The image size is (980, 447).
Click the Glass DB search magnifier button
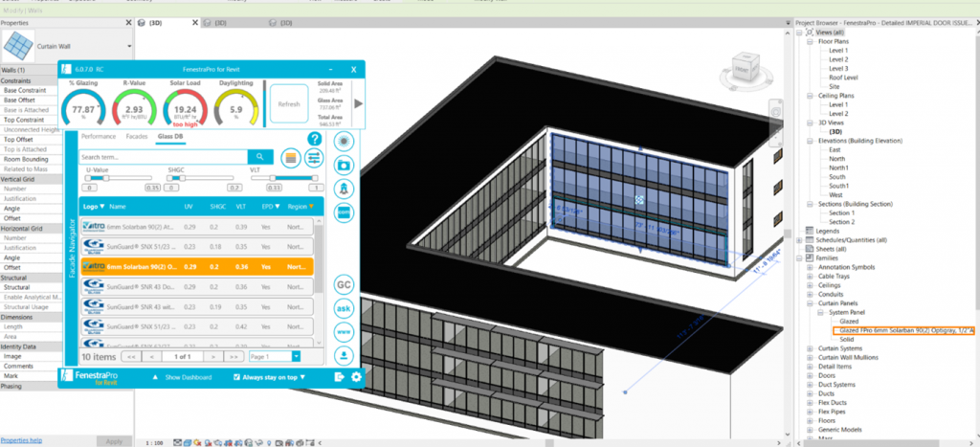tap(260, 157)
